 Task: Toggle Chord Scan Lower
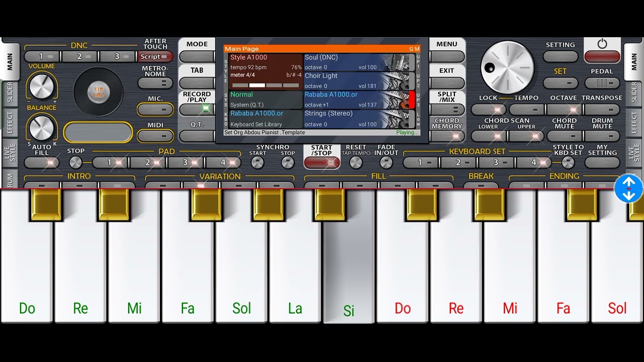[489, 136]
